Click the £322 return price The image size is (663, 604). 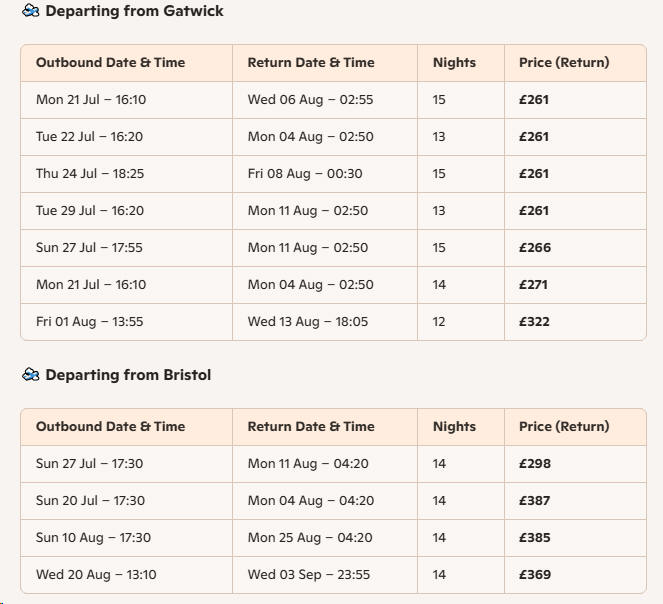pos(534,321)
